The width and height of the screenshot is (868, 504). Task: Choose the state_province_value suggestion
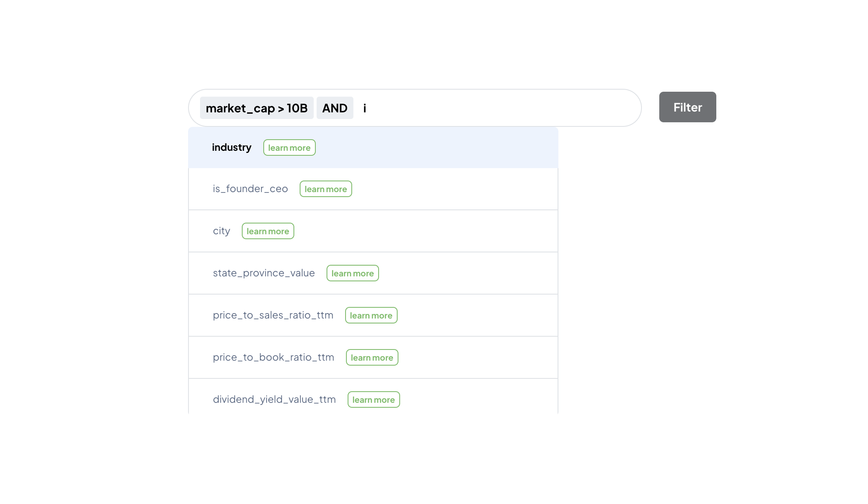373,273
